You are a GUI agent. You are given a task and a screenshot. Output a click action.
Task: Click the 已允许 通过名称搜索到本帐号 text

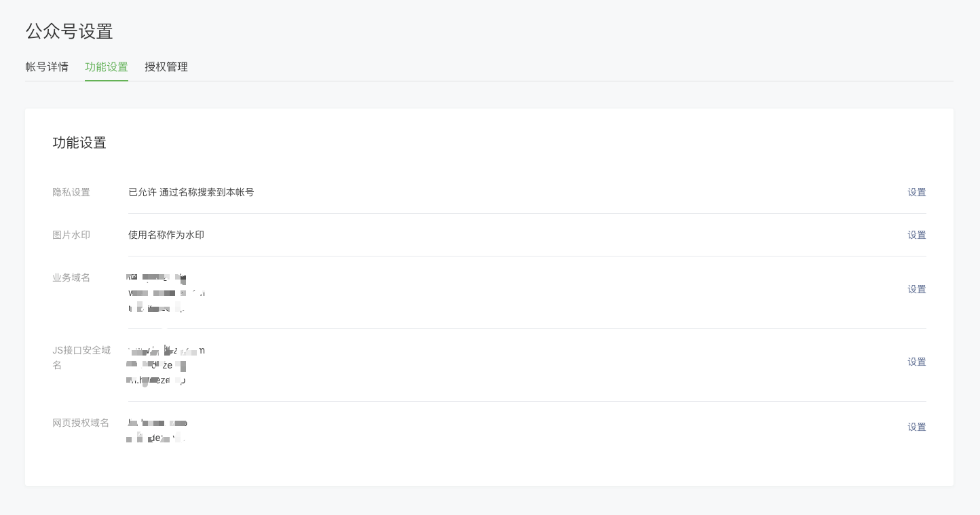click(x=191, y=193)
